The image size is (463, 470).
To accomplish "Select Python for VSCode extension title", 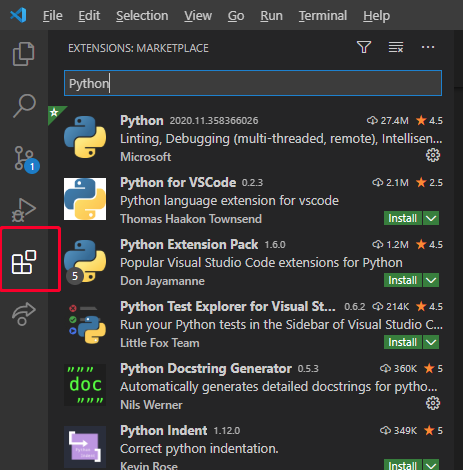I will click(178, 182).
